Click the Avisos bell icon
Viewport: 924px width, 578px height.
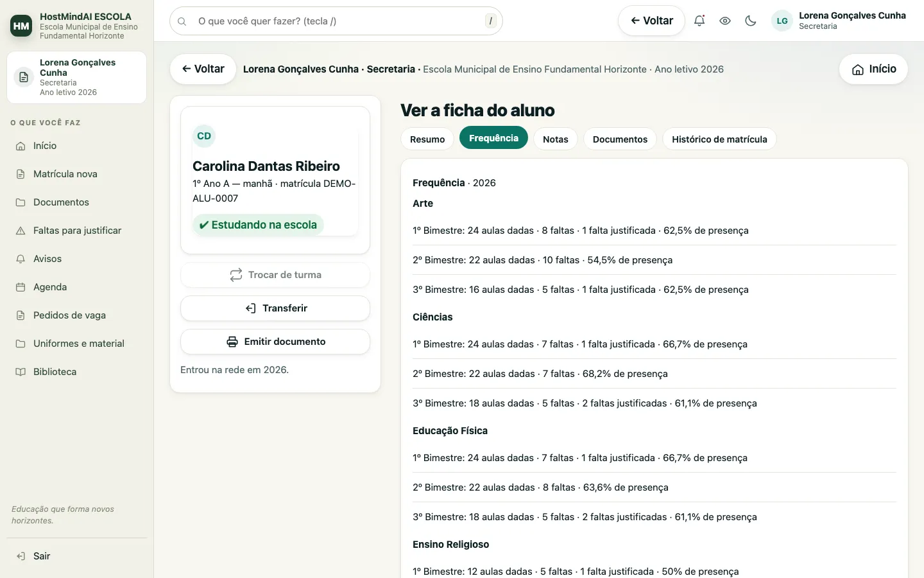point(21,259)
